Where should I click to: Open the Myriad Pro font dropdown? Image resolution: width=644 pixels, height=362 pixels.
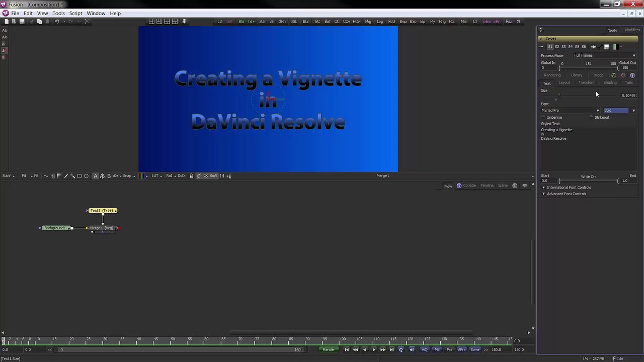pos(571,110)
